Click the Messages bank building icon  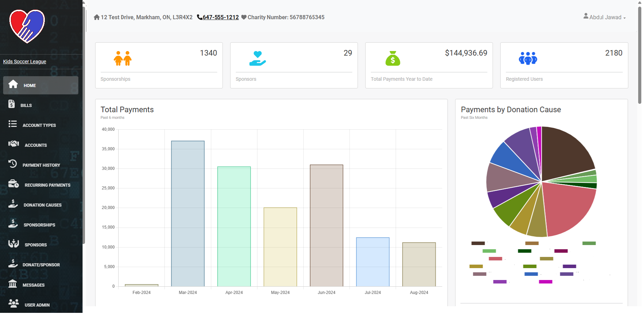coord(13,283)
